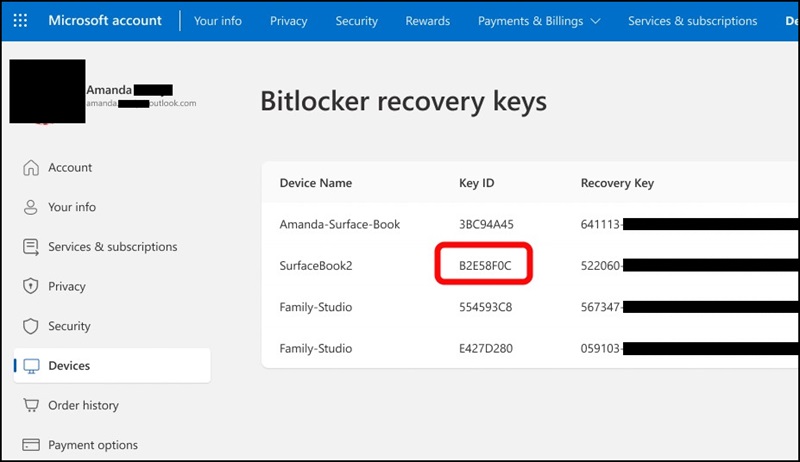The image size is (800, 462).
Task: Click the Your info person icon
Action: (31, 207)
